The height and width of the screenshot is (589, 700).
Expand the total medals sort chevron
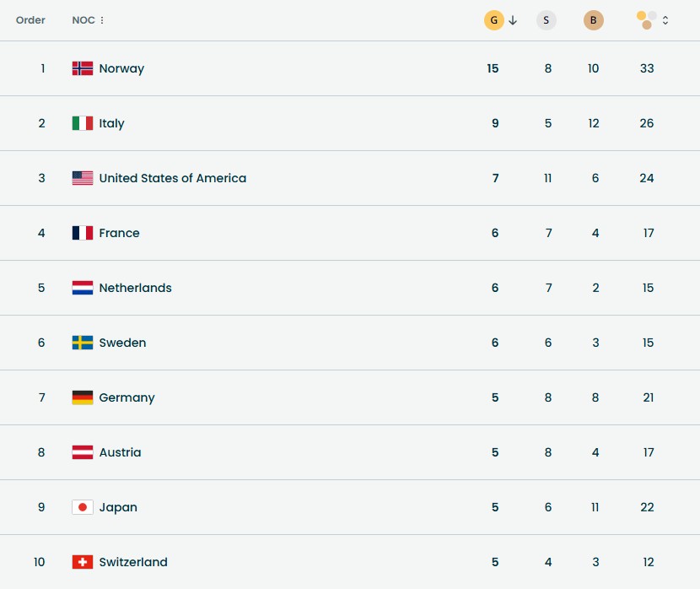coord(665,20)
